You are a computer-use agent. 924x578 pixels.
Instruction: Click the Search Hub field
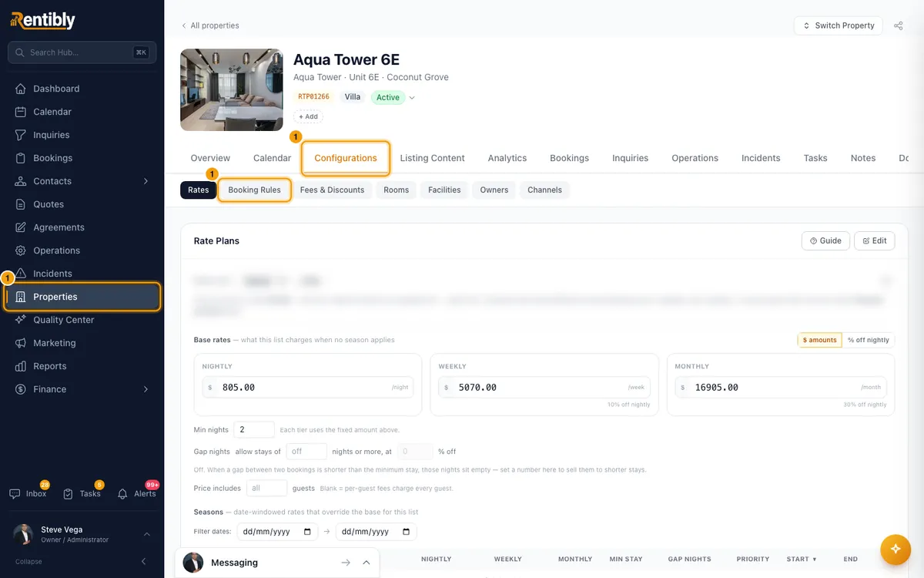(82, 52)
